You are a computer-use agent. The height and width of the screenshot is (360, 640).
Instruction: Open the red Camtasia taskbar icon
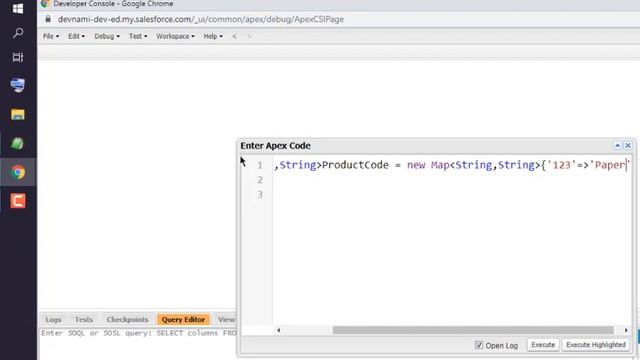[x=18, y=201]
